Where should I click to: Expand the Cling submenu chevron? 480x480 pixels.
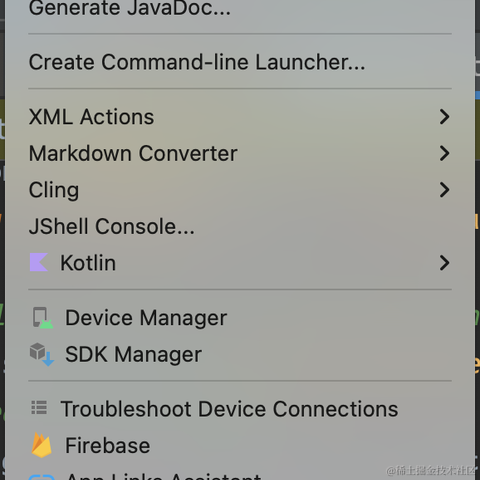coord(444,190)
